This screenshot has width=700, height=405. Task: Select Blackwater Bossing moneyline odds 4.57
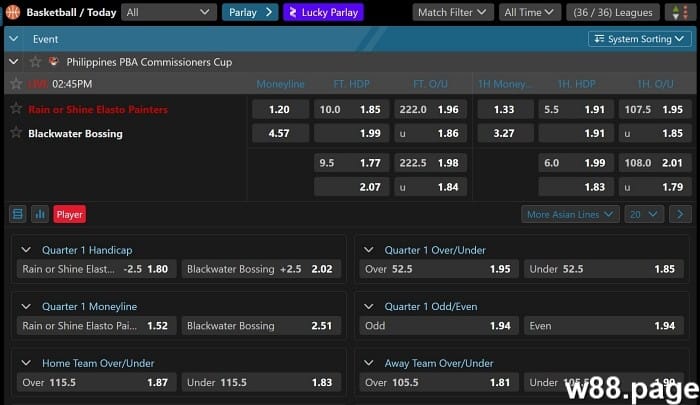tap(280, 133)
